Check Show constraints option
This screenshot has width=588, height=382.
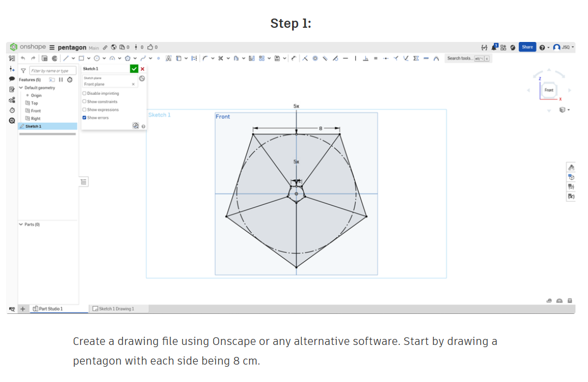tap(84, 101)
